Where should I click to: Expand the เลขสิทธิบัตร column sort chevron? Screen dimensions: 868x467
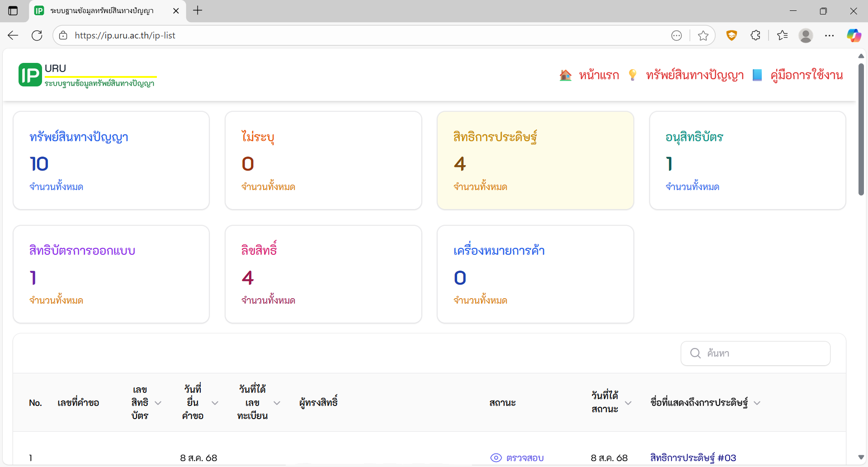[x=158, y=403]
